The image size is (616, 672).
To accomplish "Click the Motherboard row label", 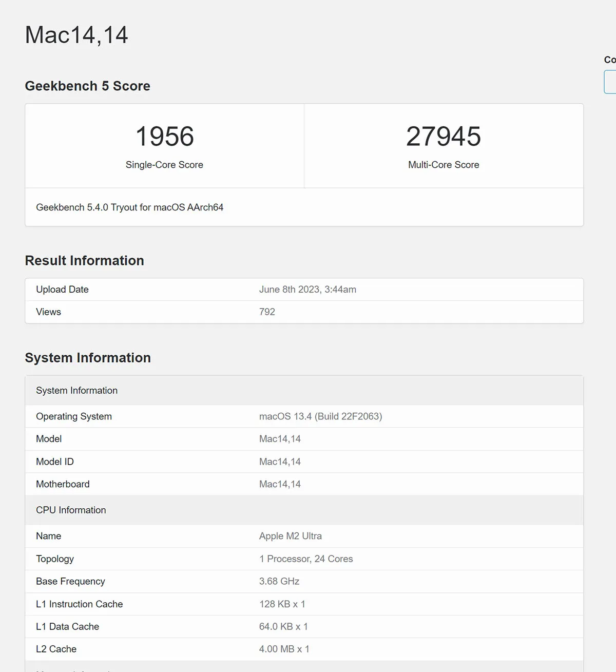I will pos(63,484).
